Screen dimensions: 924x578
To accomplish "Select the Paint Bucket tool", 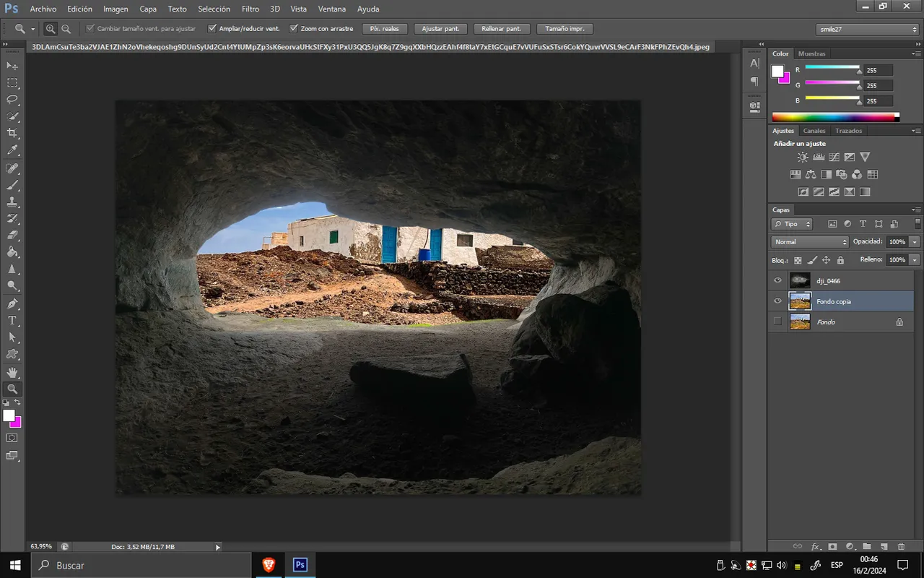I will 12,253.
